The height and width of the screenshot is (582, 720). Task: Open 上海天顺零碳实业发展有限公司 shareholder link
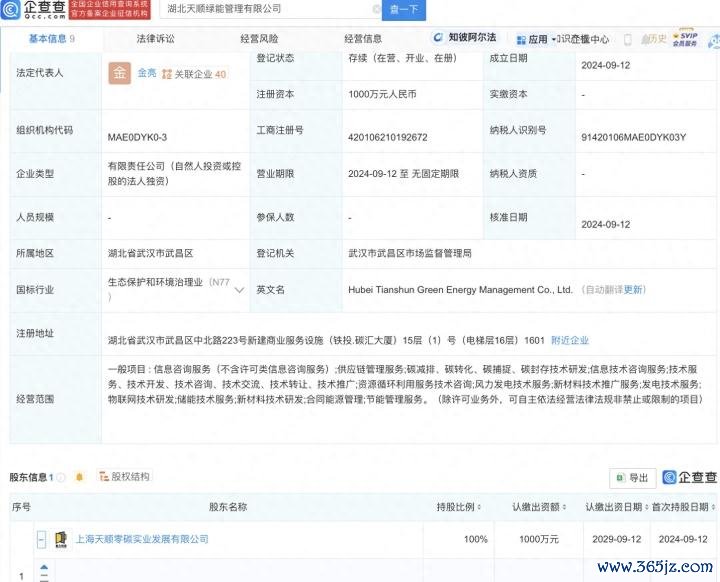(x=142, y=539)
